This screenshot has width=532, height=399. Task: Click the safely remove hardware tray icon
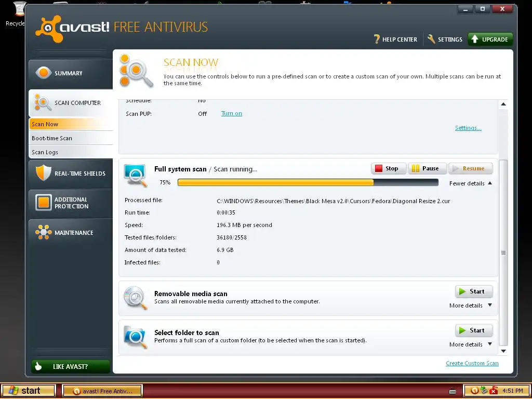[x=484, y=390]
